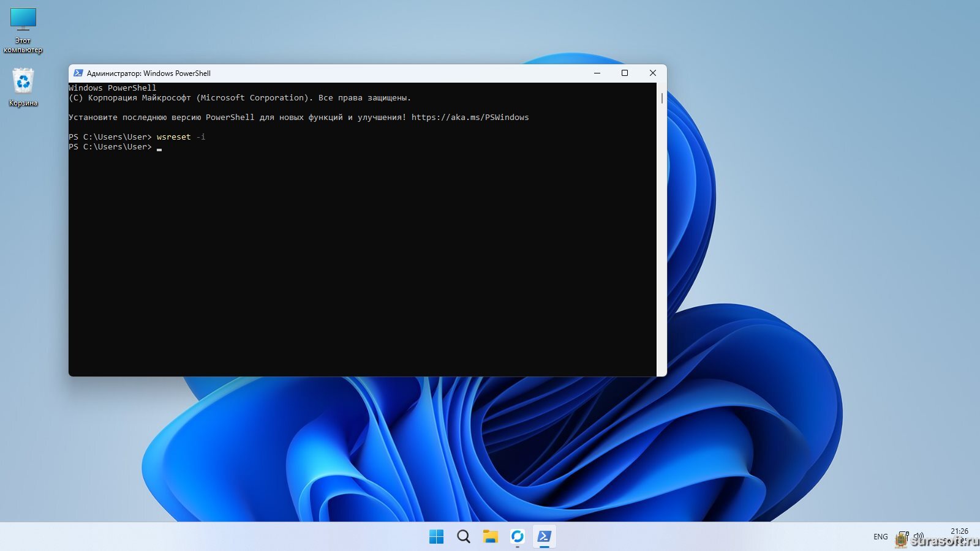Click the https://aka.ms/PSWindows URL
The height and width of the screenshot is (551, 980).
[x=470, y=118]
